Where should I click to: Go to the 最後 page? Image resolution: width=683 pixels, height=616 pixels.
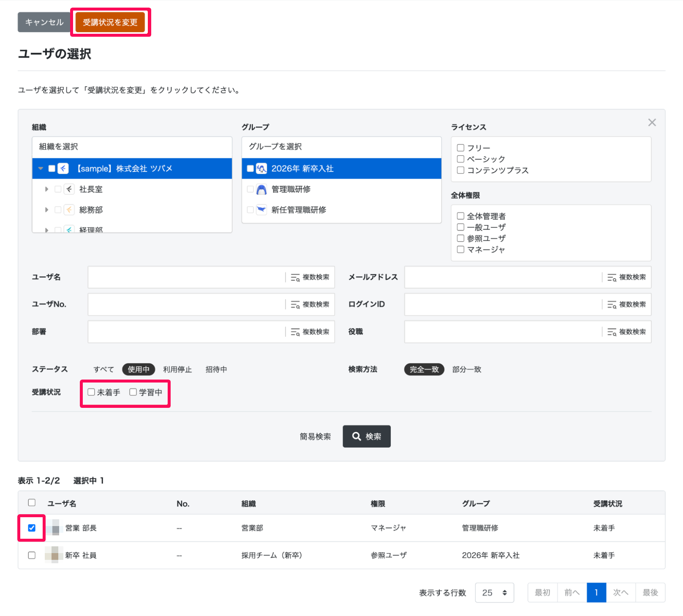pos(650,593)
